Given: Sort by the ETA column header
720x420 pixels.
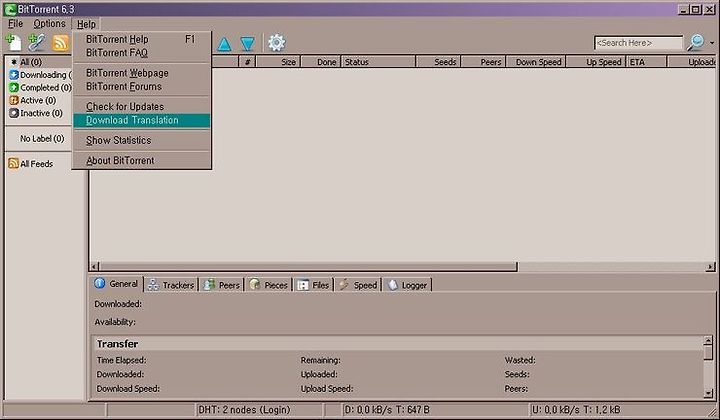Looking at the screenshot, I should 647,62.
